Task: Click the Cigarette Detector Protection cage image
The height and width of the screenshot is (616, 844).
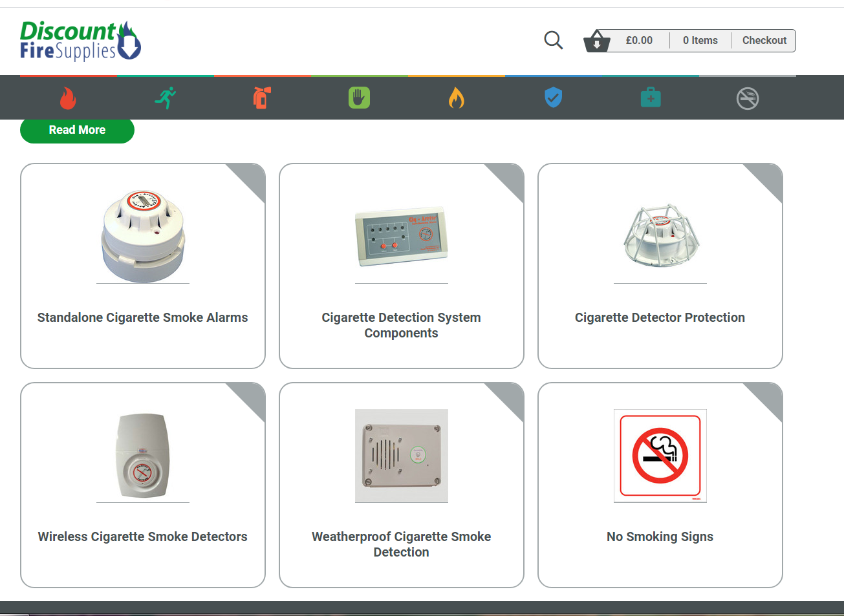Action: [x=660, y=237]
